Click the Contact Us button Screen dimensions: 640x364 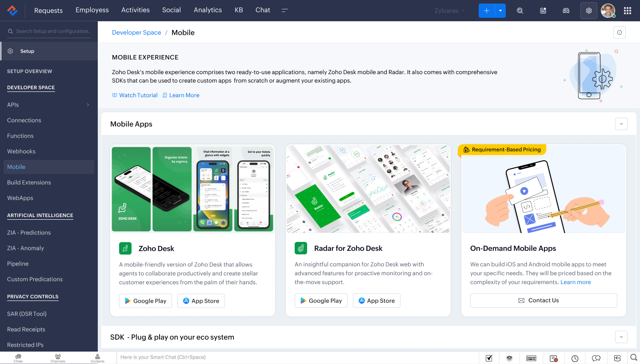click(544, 301)
